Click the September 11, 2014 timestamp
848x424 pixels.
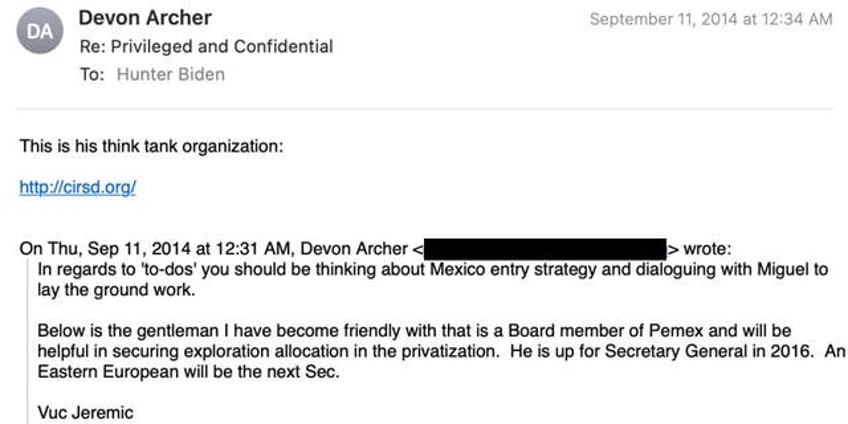click(x=711, y=19)
